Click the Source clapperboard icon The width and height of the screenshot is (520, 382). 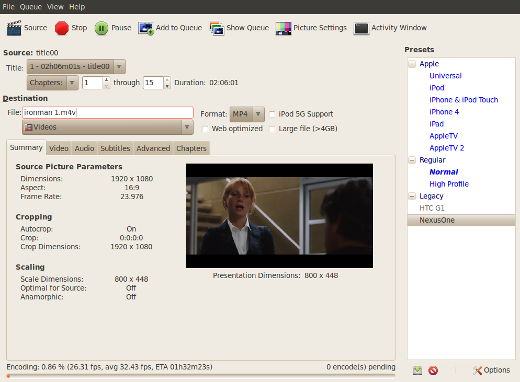pyautogui.click(x=14, y=28)
